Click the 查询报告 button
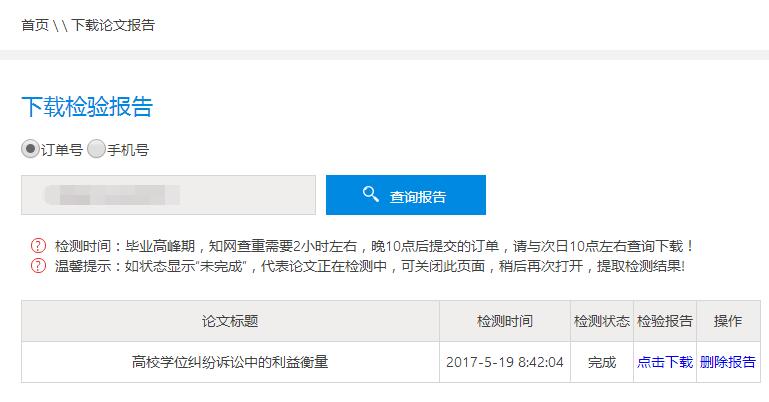Image resolution: width=769 pixels, height=402 pixels. click(406, 195)
